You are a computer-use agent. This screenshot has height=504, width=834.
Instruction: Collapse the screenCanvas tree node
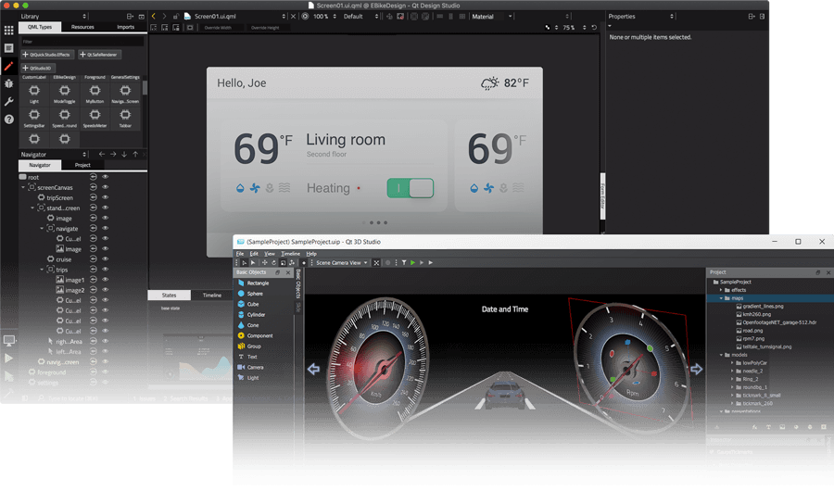[x=24, y=187]
